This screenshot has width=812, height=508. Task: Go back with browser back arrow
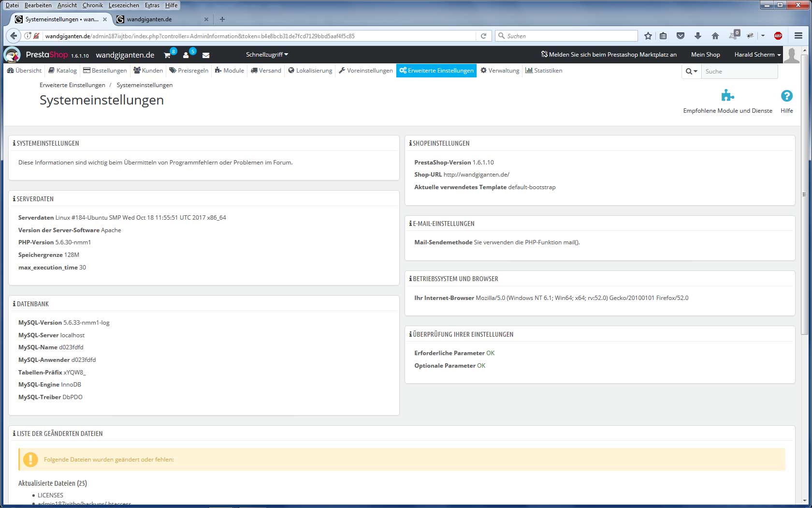coord(14,36)
